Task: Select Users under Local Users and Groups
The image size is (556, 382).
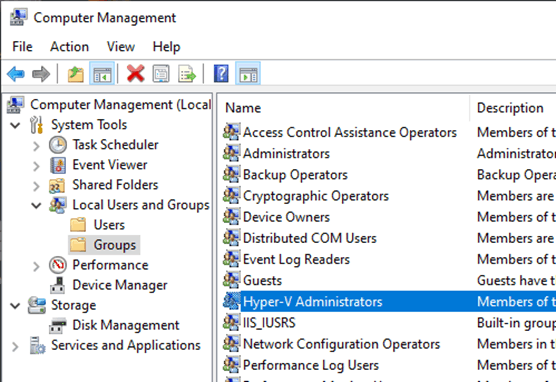Action: tap(109, 225)
